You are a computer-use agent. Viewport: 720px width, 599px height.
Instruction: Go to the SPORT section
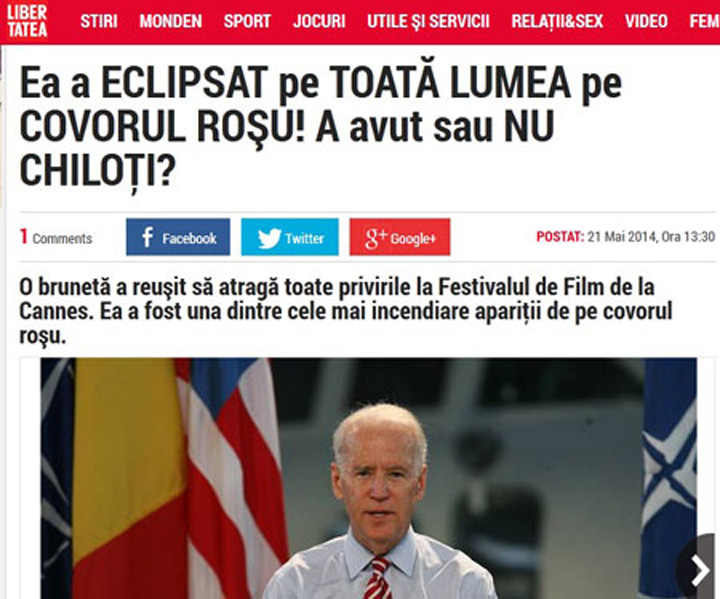coord(248,21)
